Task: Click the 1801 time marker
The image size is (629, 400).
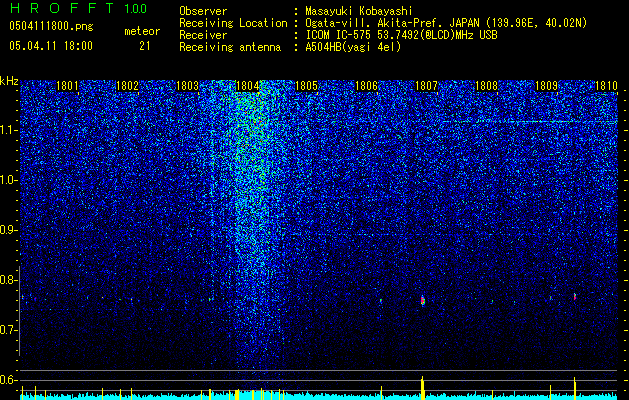Action: (x=67, y=86)
